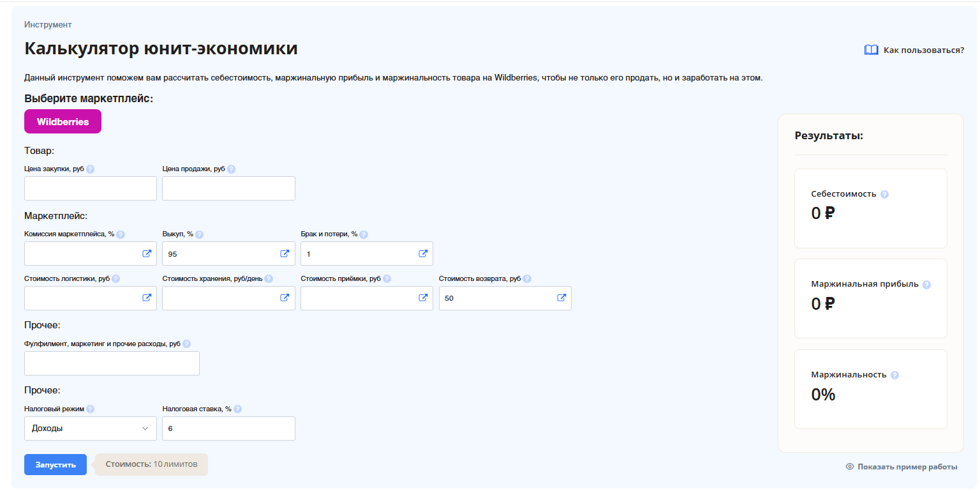Click external link icon in Выкуп field

click(285, 254)
